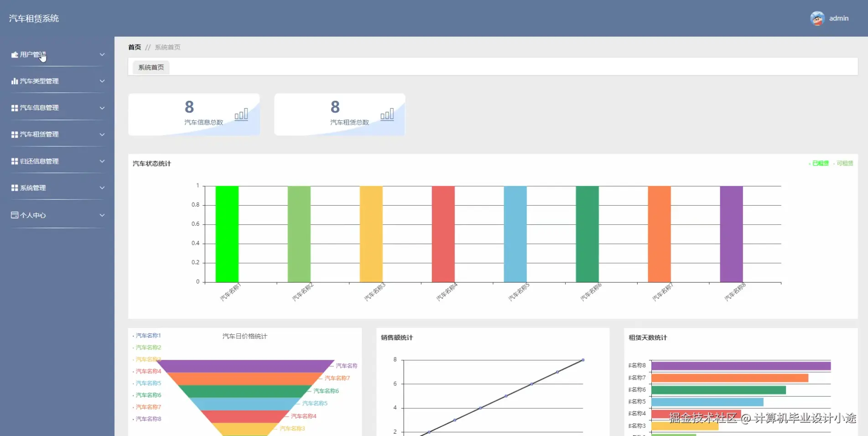Click the 个人中心 card icon
This screenshot has height=436, width=868.
click(15, 215)
